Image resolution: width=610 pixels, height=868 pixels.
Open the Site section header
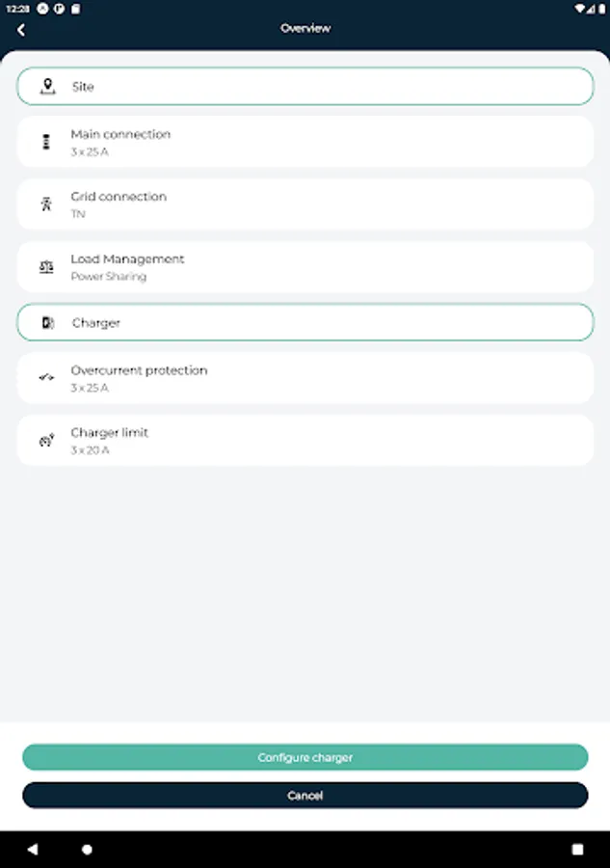point(305,87)
